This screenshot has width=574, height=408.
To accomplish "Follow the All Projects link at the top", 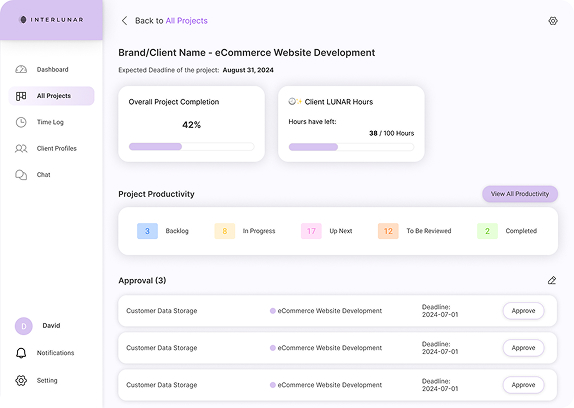I will tap(187, 20).
